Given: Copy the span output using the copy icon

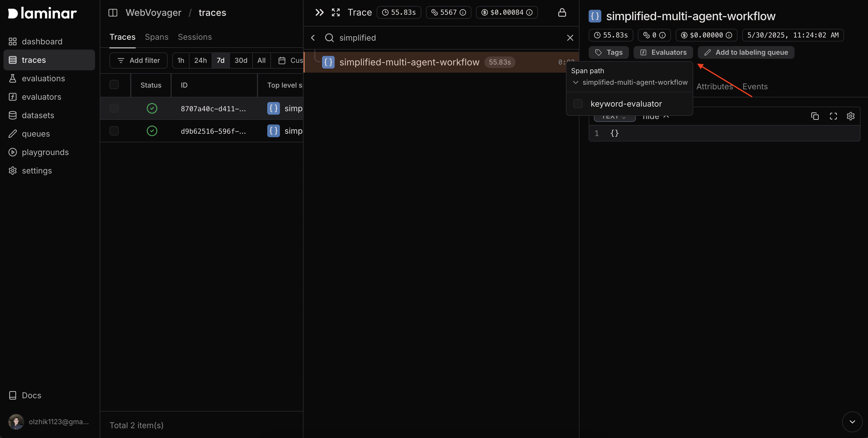Looking at the screenshot, I should pos(815,116).
